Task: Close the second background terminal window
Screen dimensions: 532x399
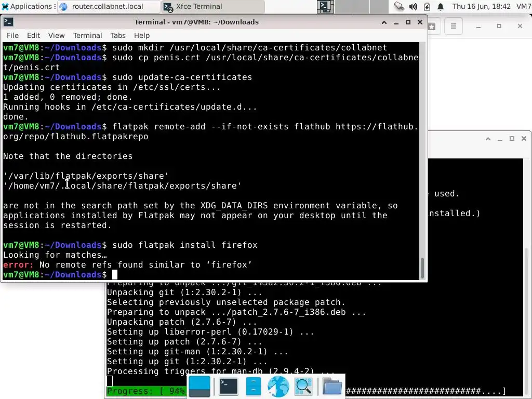Action: coord(524,139)
